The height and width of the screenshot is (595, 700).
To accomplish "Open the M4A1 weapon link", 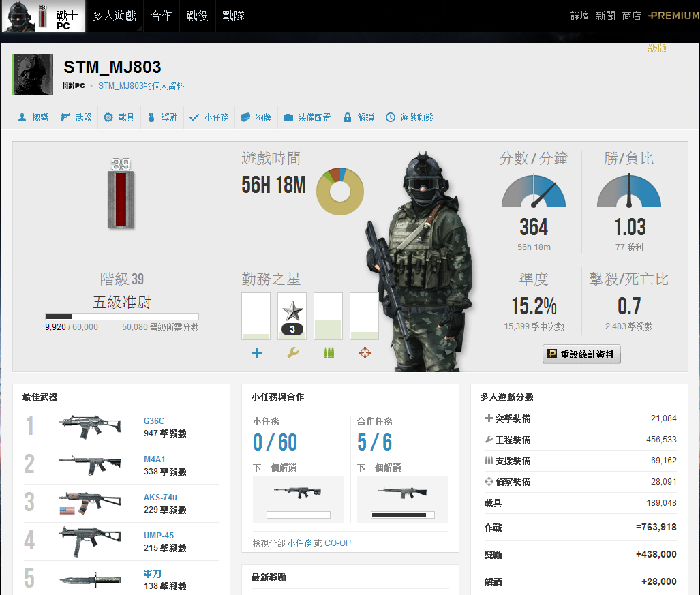I will click(155, 459).
